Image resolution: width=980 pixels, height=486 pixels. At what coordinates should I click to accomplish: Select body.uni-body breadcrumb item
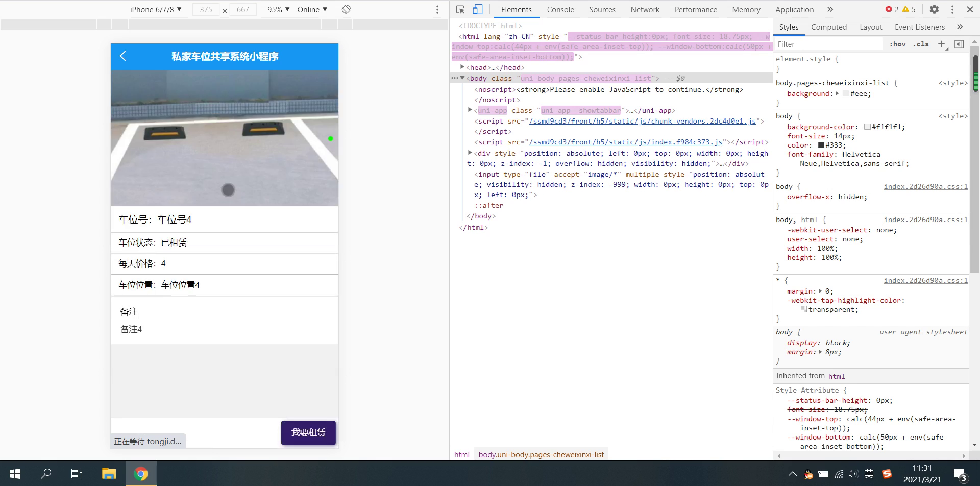[x=541, y=454]
